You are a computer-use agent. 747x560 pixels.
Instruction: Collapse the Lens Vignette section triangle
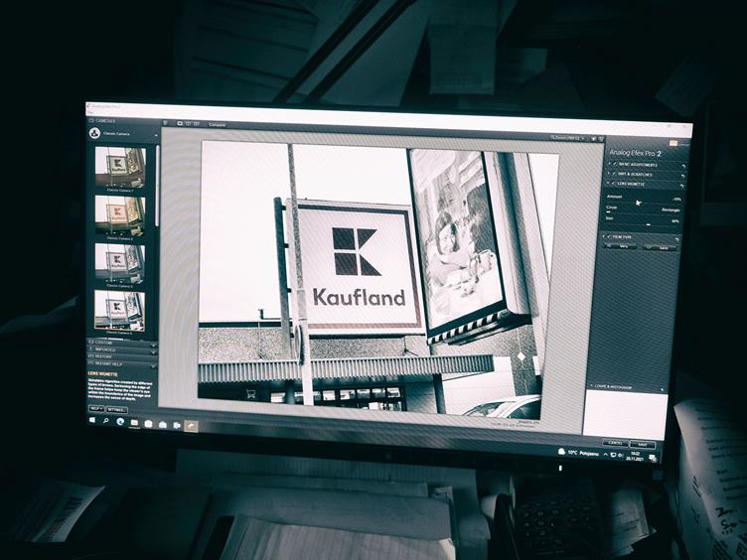[608, 183]
